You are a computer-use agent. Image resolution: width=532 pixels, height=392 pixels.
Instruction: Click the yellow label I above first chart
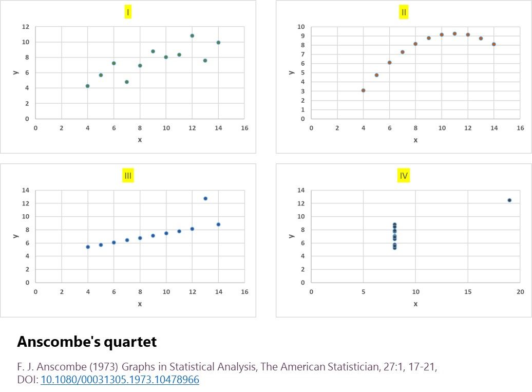(128, 13)
